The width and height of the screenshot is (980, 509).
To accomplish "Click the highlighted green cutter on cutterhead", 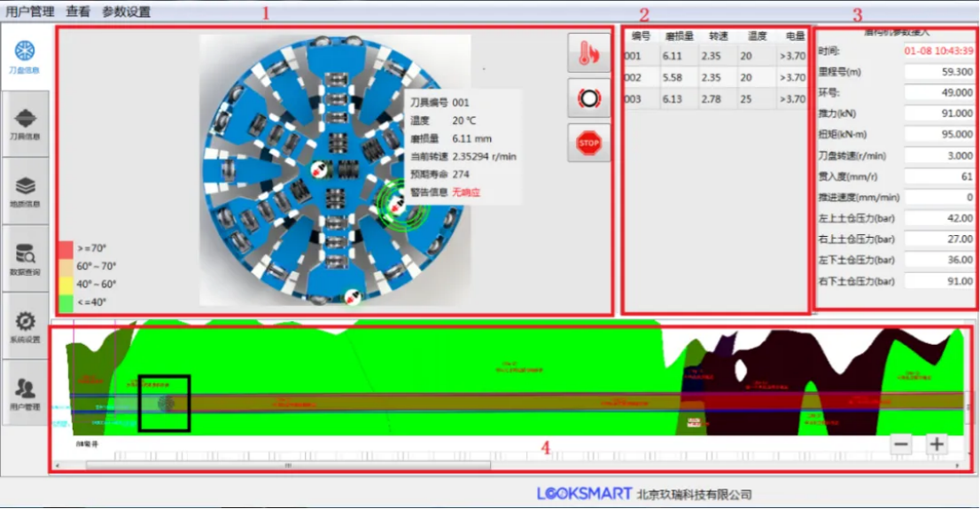I will [x=396, y=204].
